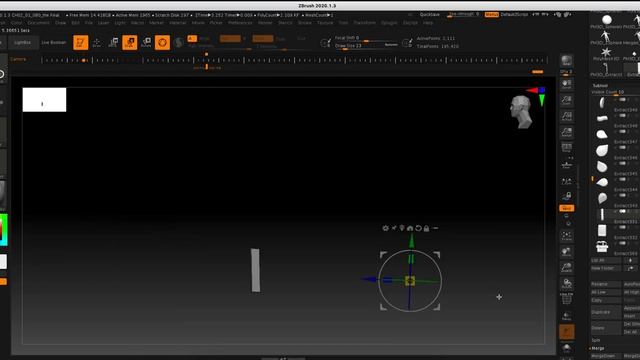Toggle the orange icon below Transp
The image size is (640, 360).
566,332
